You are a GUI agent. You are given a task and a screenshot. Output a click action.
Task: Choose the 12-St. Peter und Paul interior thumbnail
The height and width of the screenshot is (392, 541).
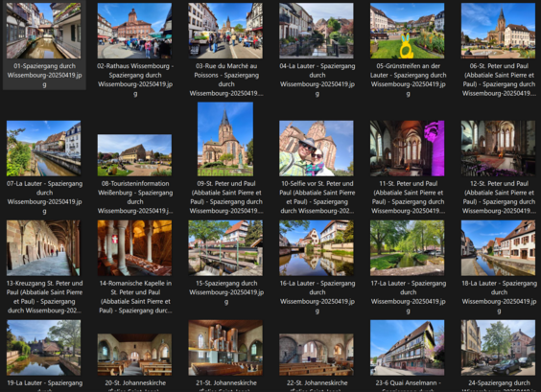tap(498, 149)
